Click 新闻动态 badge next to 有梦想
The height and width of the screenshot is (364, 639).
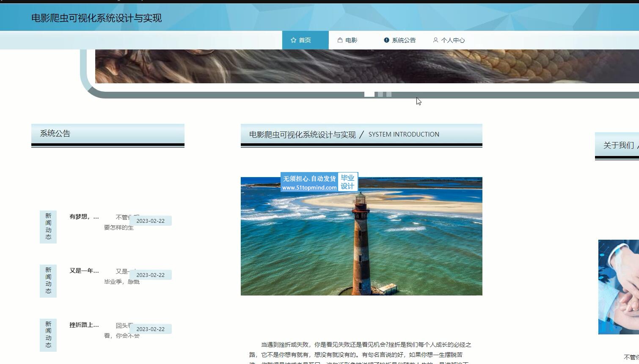[48, 227]
